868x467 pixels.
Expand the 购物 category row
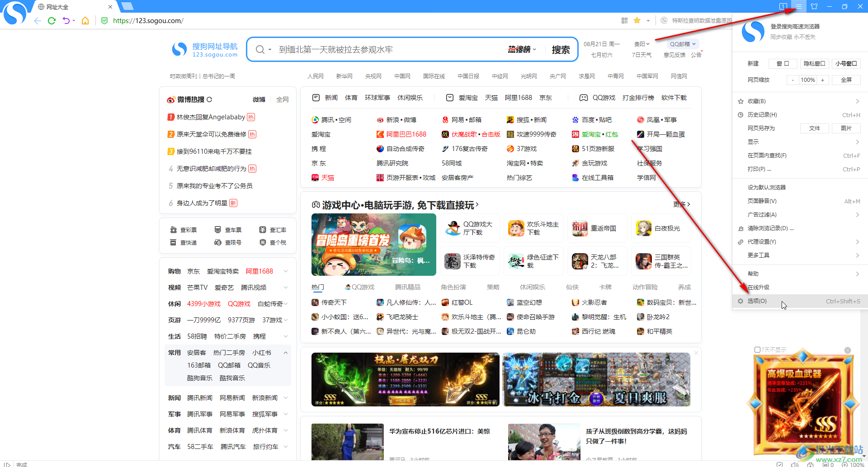point(286,271)
